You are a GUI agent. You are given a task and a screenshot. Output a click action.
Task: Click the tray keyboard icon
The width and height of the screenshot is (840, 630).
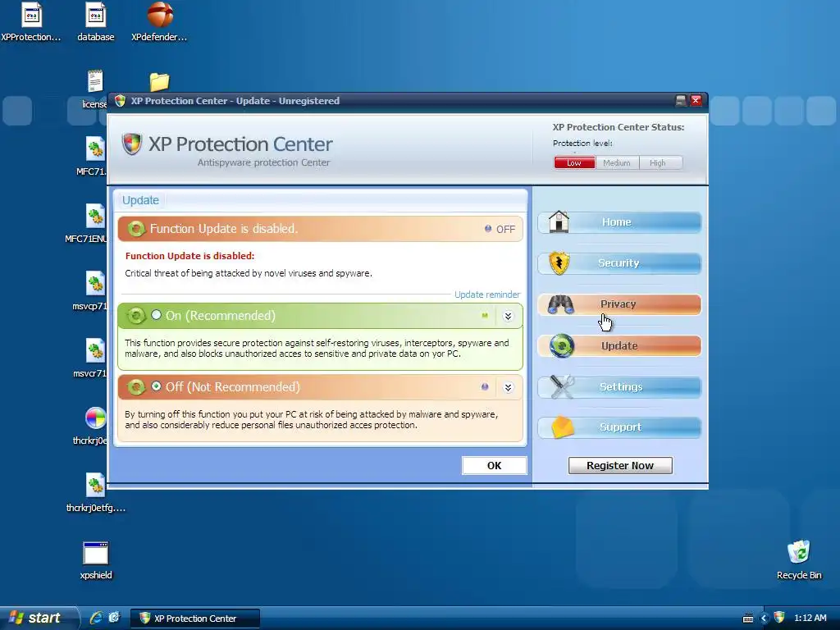[748, 619]
